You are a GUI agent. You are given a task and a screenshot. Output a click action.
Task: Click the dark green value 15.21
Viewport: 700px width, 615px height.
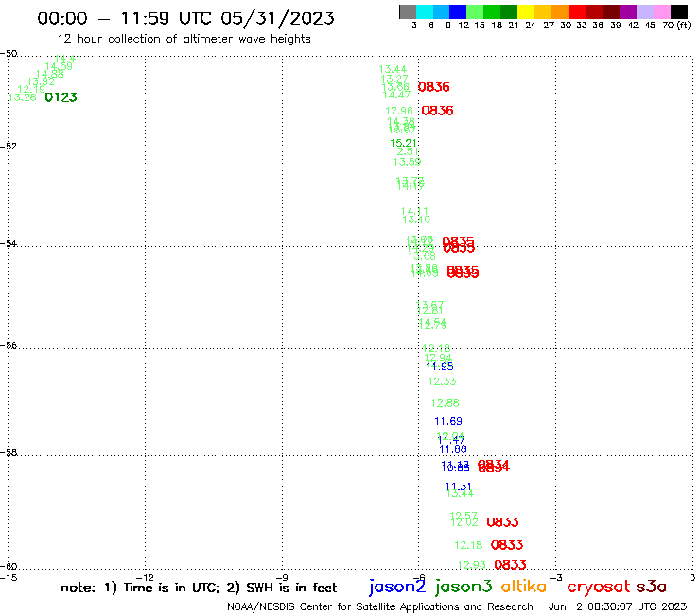coord(404,143)
